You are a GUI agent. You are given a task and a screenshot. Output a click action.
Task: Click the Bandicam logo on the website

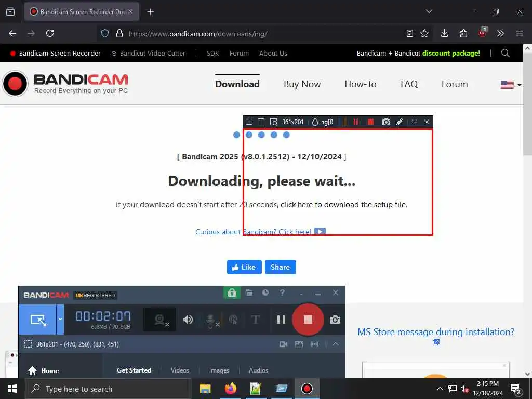pyautogui.click(x=65, y=84)
